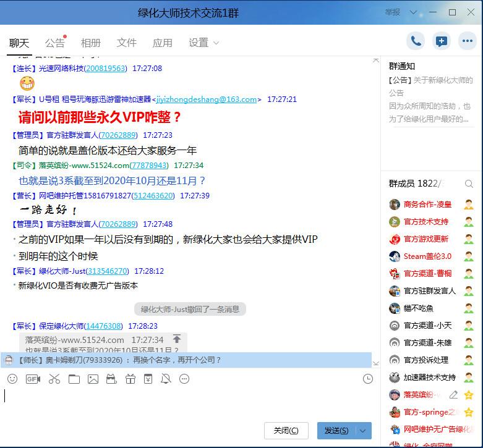Open email link jiyizhongdeshang@163.com
Image resolution: width=483 pixels, height=448 pixels.
click(x=207, y=99)
